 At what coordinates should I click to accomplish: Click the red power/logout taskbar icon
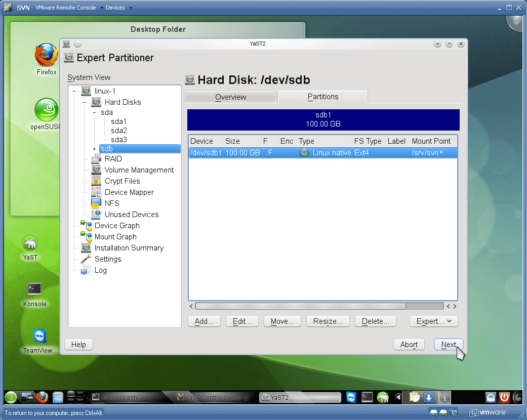pyautogui.click(x=504, y=398)
